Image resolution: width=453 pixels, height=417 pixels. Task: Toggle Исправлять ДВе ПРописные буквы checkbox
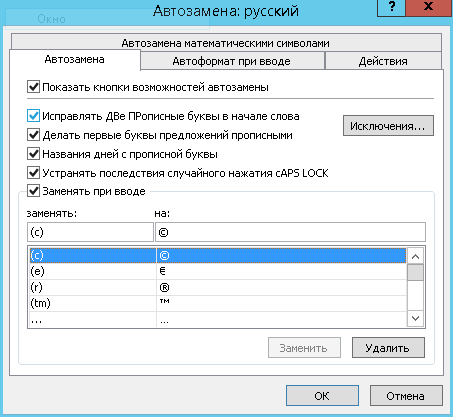(x=33, y=116)
